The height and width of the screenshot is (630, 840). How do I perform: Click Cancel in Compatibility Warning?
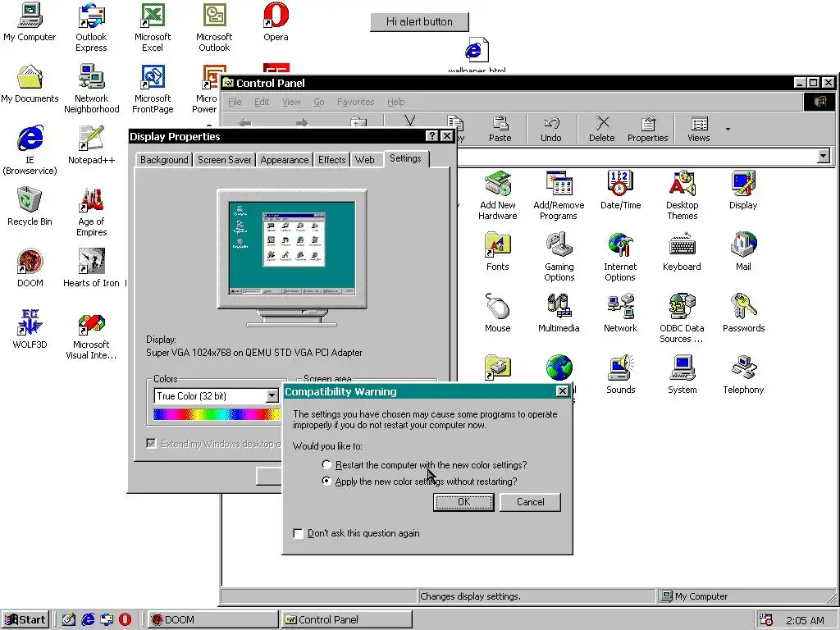point(531,502)
